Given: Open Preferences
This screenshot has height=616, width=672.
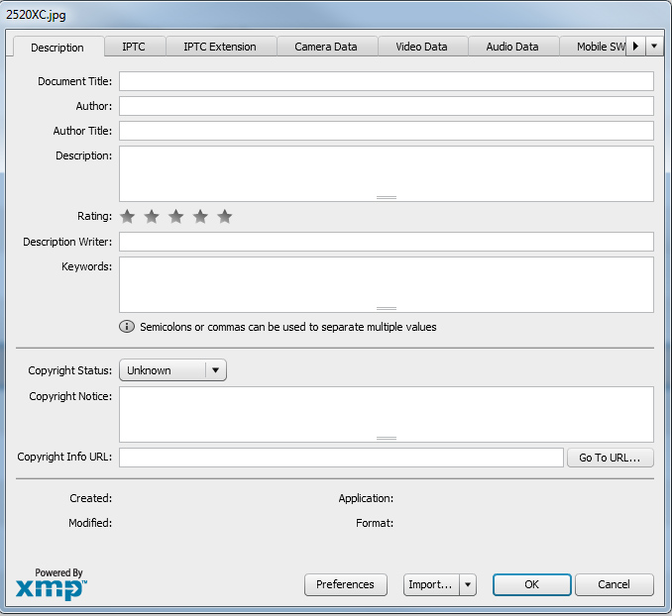Looking at the screenshot, I should (345, 585).
